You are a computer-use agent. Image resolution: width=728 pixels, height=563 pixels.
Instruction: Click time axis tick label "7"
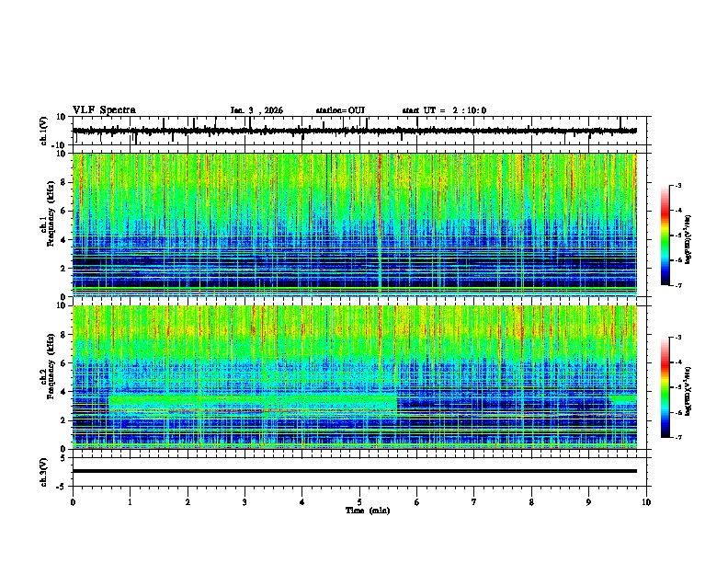coord(474,502)
